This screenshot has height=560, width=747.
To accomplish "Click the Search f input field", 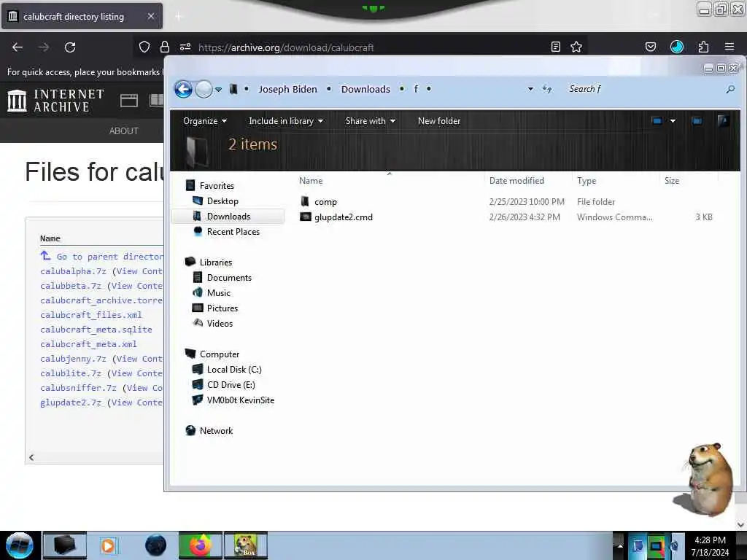I will click(x=643, y=89).
